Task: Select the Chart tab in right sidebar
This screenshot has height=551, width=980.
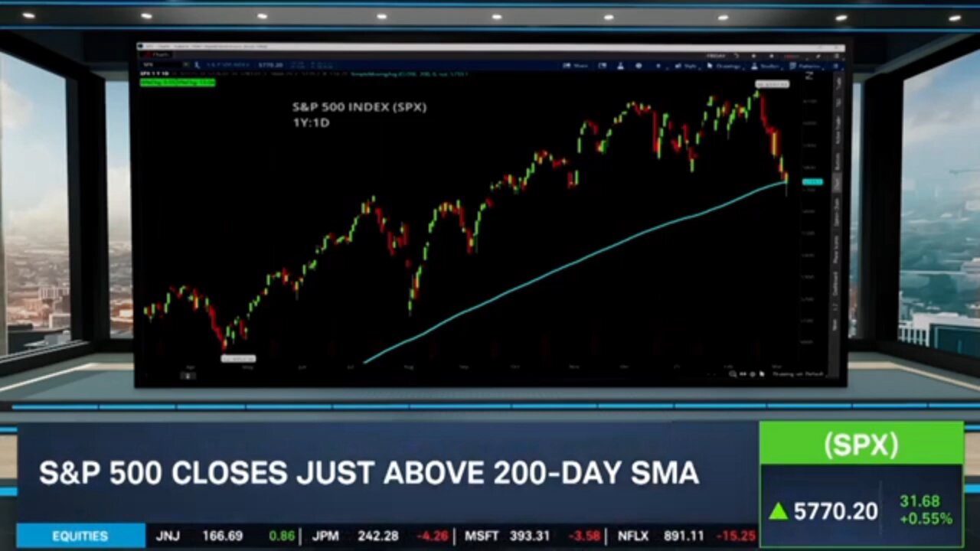Action: click(838, 183)
